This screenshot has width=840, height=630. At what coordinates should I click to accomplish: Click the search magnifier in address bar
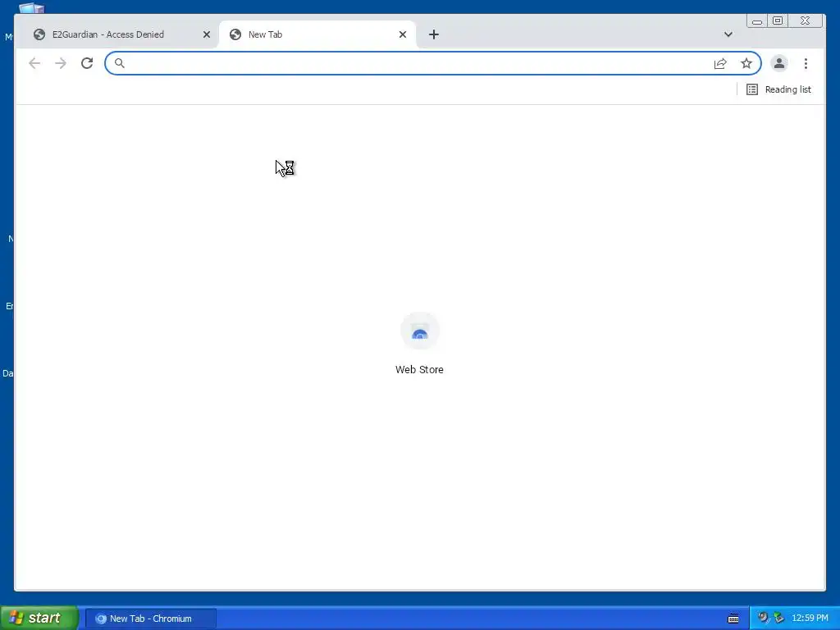[x=120, y=63]
